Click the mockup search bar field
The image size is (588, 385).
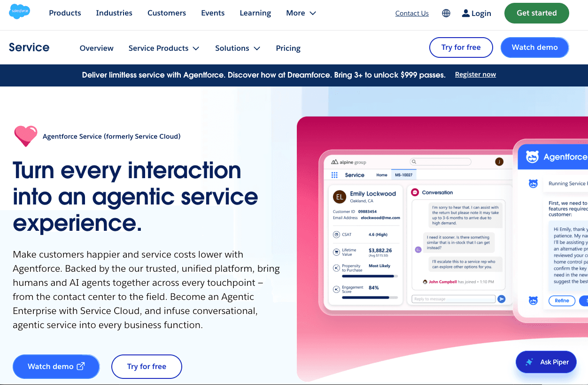coord(440,162)
